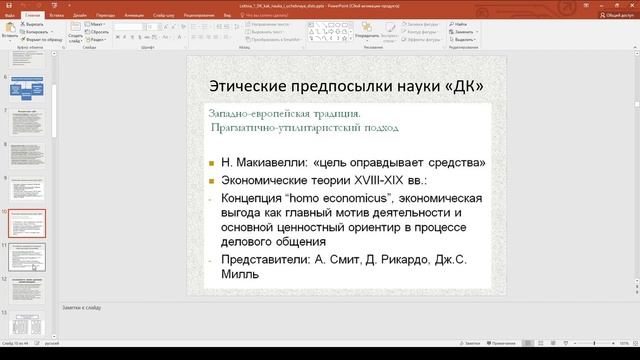
Task: Open Контур фигуры (Shape Outline) dropdown
Action: pos(419,32)
